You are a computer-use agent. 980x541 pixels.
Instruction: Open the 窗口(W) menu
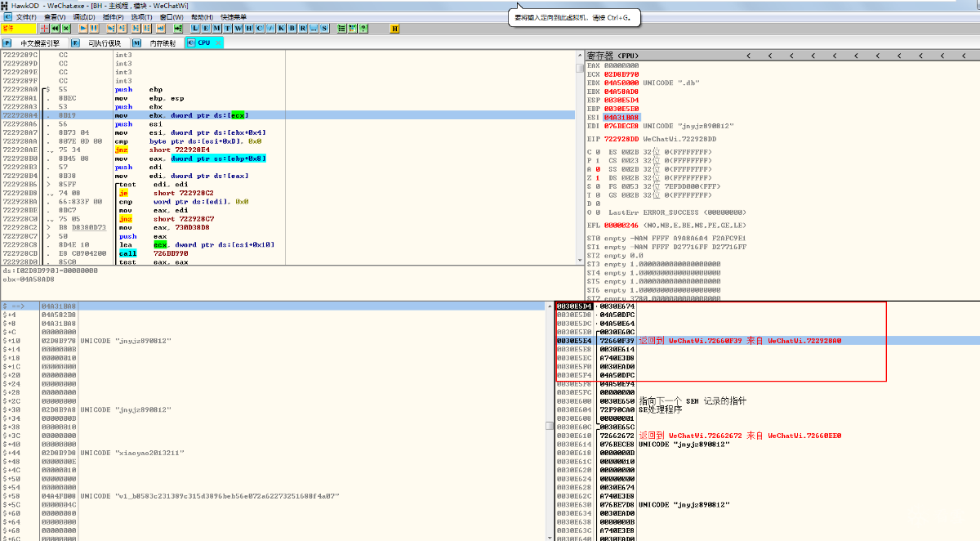coord(171,16)
